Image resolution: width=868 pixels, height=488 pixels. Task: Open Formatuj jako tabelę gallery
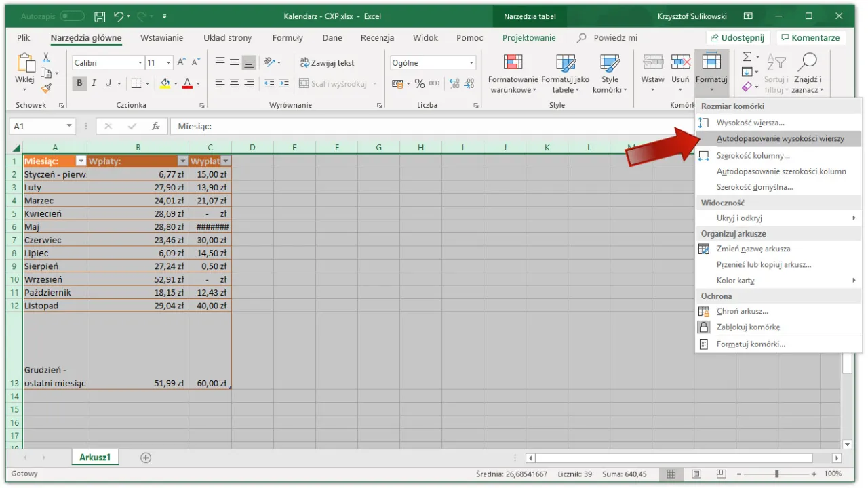coord(565,64)
